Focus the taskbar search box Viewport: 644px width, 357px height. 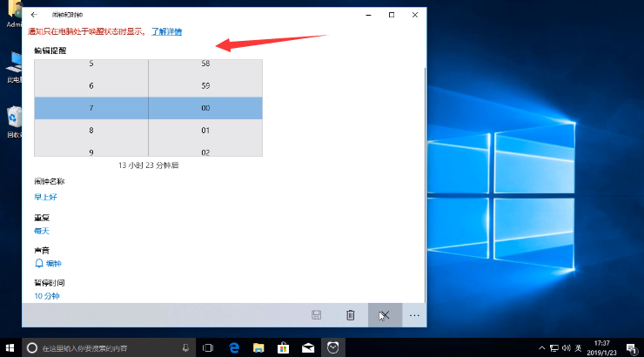(109, 348)
